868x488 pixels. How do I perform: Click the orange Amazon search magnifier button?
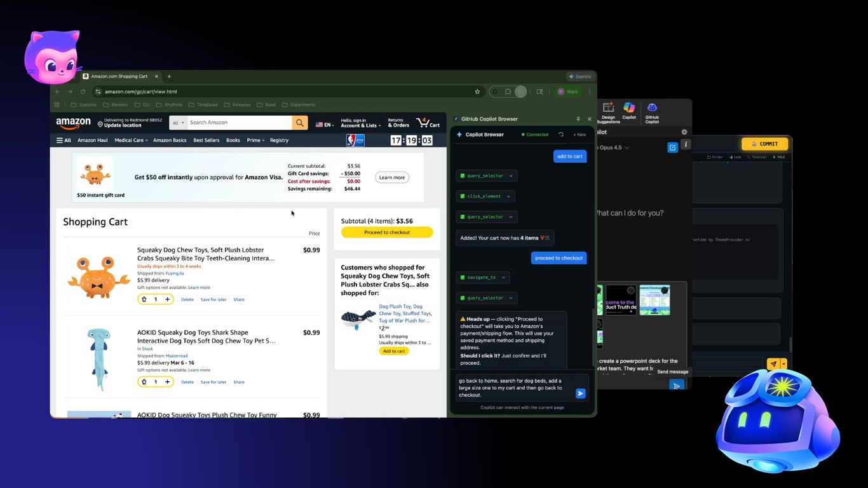[x=300, y=123]
